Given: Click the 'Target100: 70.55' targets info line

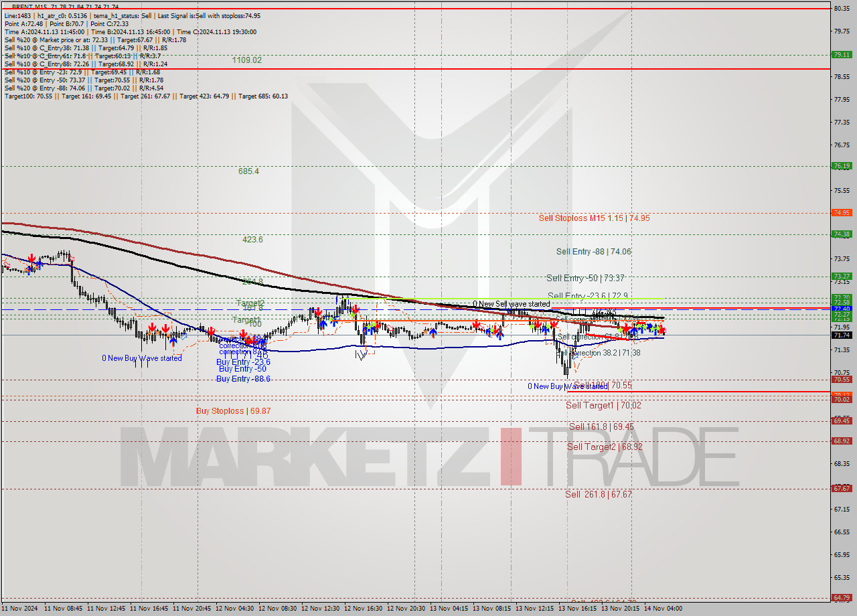Looking at the screenshot, I should pyautogui.click(x=146, y=96).
